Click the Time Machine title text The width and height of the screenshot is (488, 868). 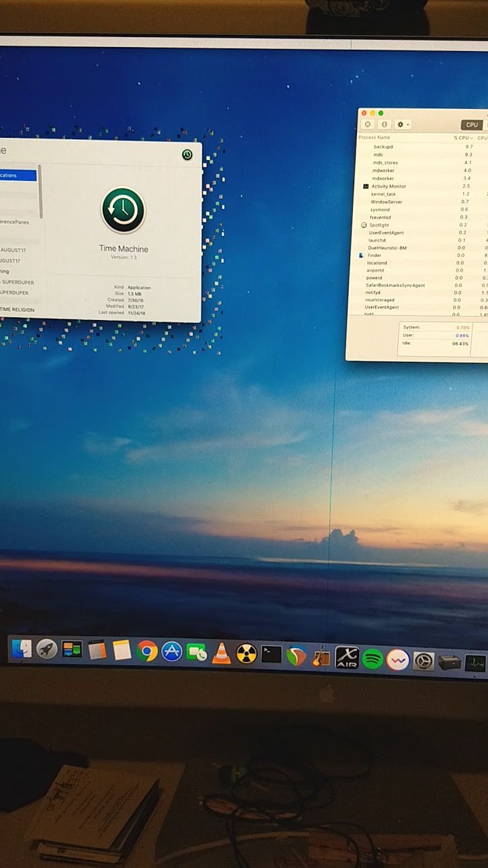point(124,249)
